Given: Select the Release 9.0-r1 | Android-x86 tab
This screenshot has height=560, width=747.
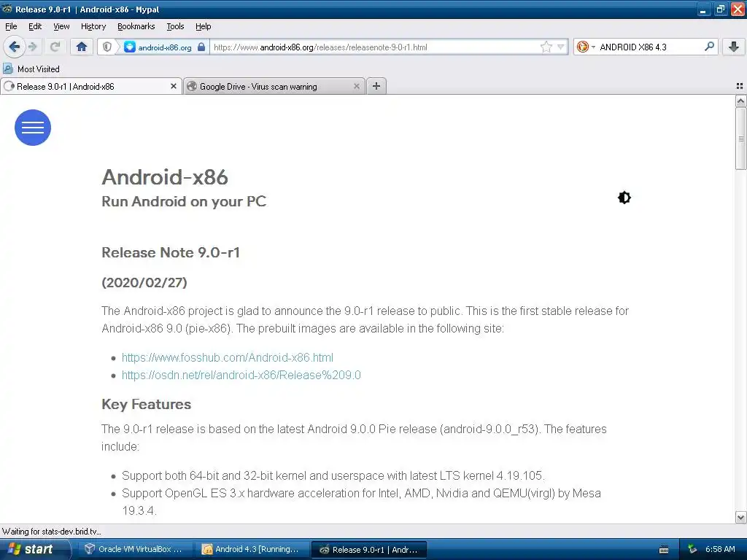Looking at the screenshot, I should tap(90, 86).
